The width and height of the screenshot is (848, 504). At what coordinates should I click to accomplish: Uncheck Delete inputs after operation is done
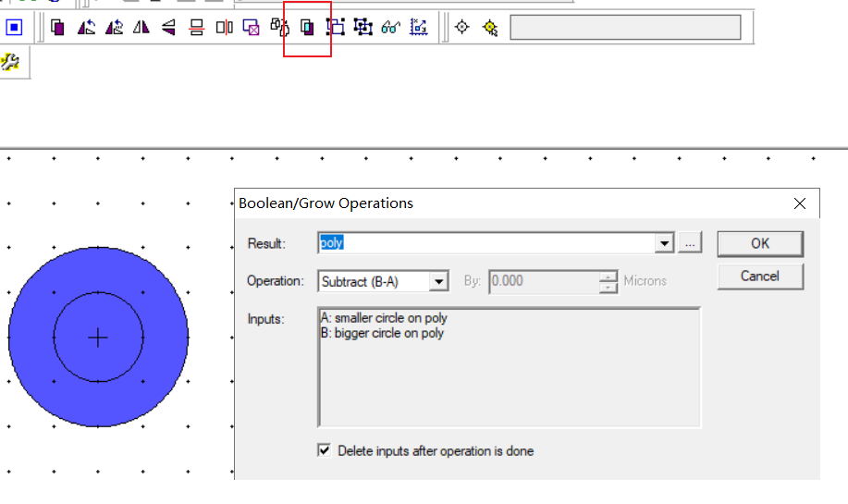(x=324, y=450)
